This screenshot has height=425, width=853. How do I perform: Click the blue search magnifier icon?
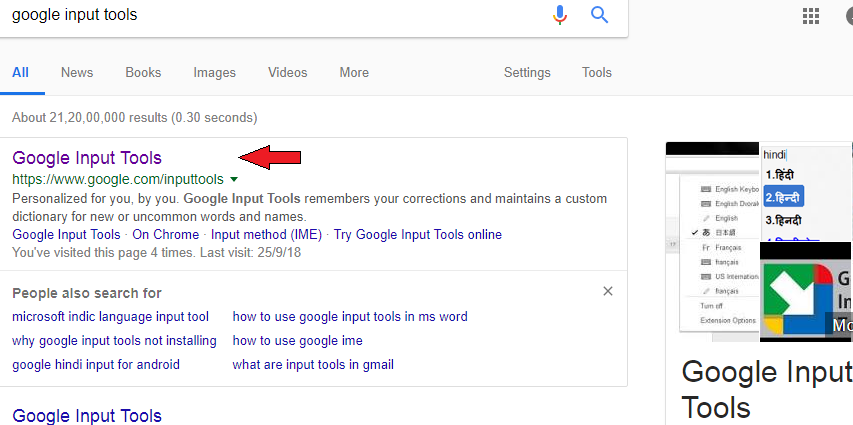600,14
